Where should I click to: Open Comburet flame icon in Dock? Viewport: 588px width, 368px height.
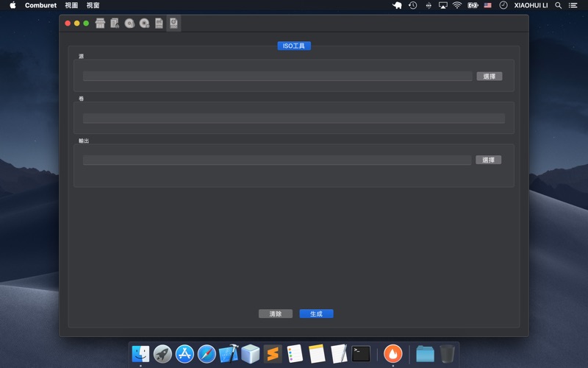tap(393, 354)
